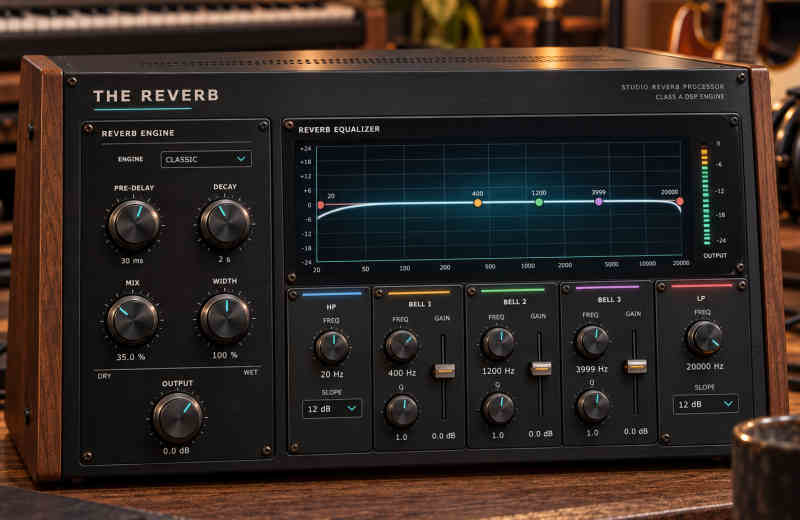Click the Mix knob

(x=132, y=320)
